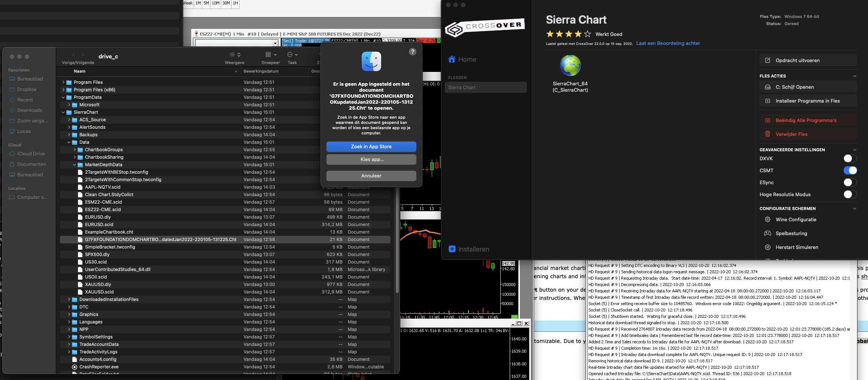Open Bureaublad under Favorieten in the sidebar
The width and height of the screenshot is (868, 380).
point(30,79)
